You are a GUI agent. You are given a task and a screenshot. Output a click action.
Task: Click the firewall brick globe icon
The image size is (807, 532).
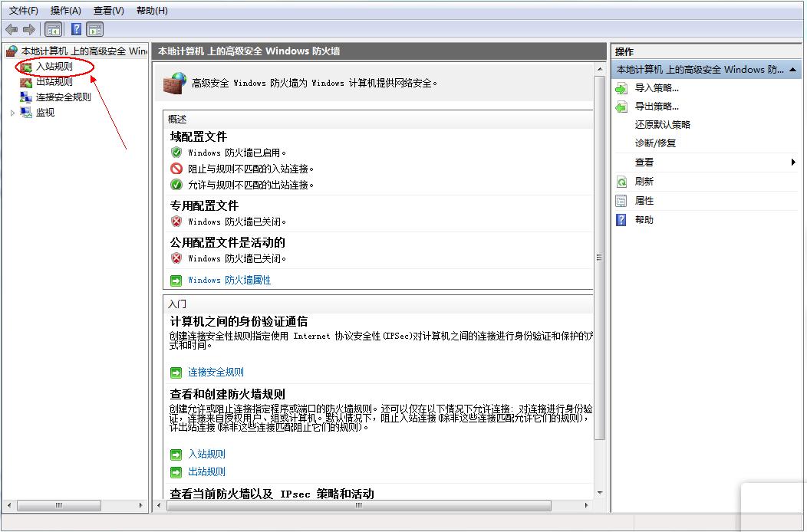click(175, 84)
